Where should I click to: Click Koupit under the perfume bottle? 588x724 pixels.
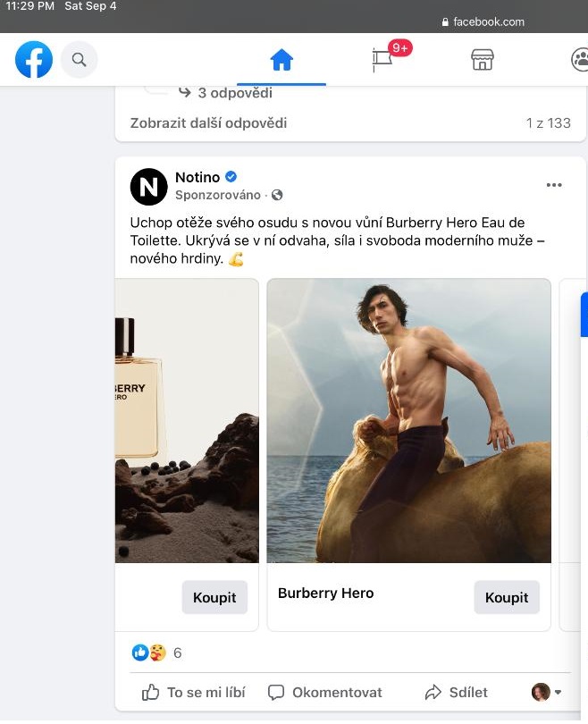214,597
